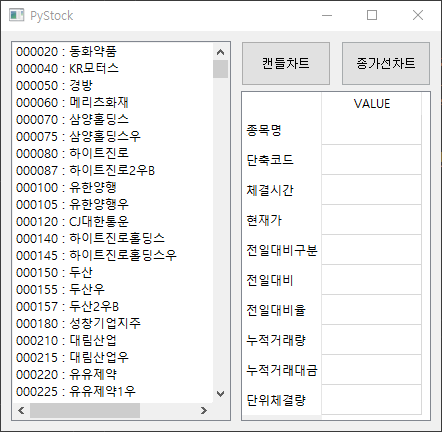Click the 단위체결량 row header
Screen dimensions: 442x432
282,400
